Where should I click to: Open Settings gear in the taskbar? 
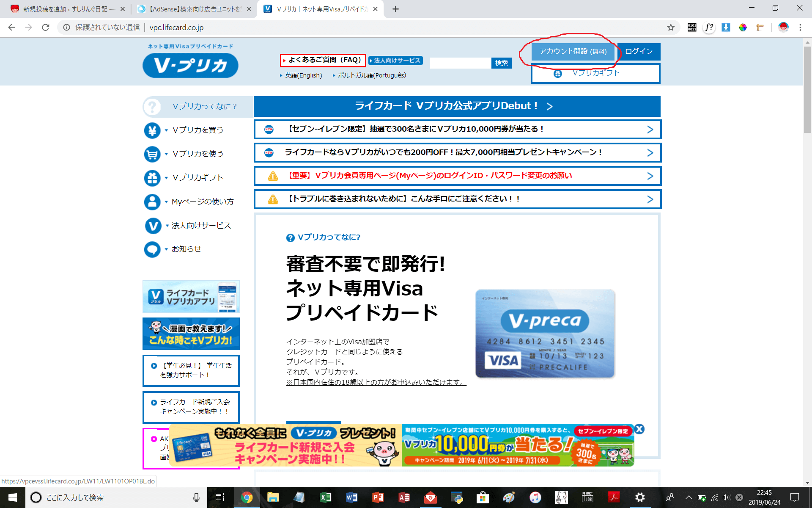(x=640, y=497)
